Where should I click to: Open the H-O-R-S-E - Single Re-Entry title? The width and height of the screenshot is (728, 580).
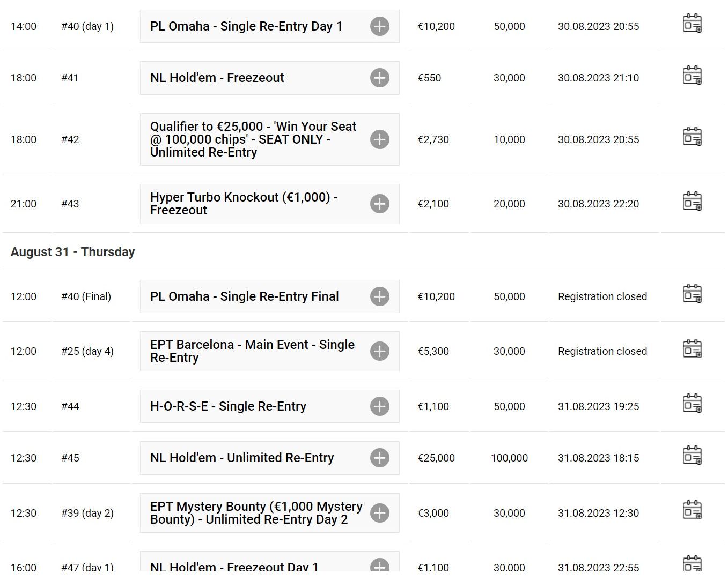[228, 406]
